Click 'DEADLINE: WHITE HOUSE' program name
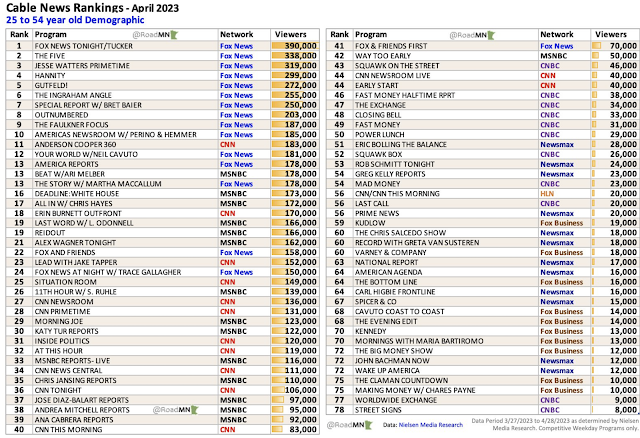This screenshot has width=640, height=438. 77,193
